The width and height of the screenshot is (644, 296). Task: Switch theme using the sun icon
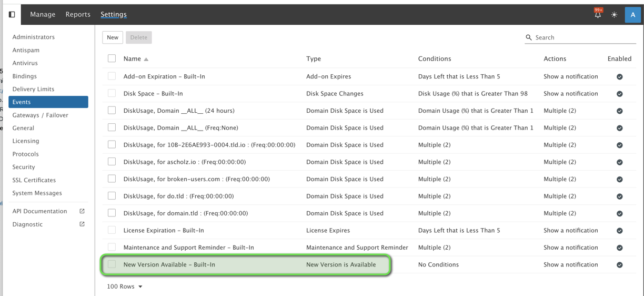[614, 15]
